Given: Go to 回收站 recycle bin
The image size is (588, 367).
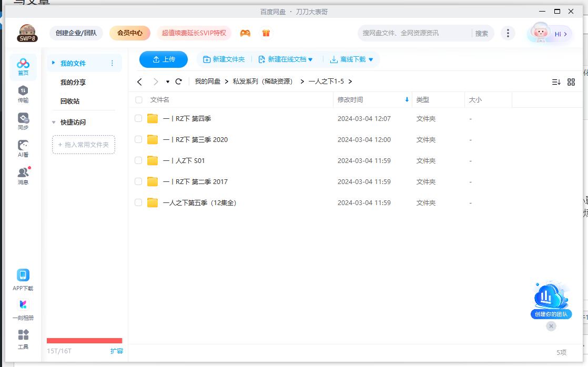Looking at the screenshot, I should (x=70, y=101).
